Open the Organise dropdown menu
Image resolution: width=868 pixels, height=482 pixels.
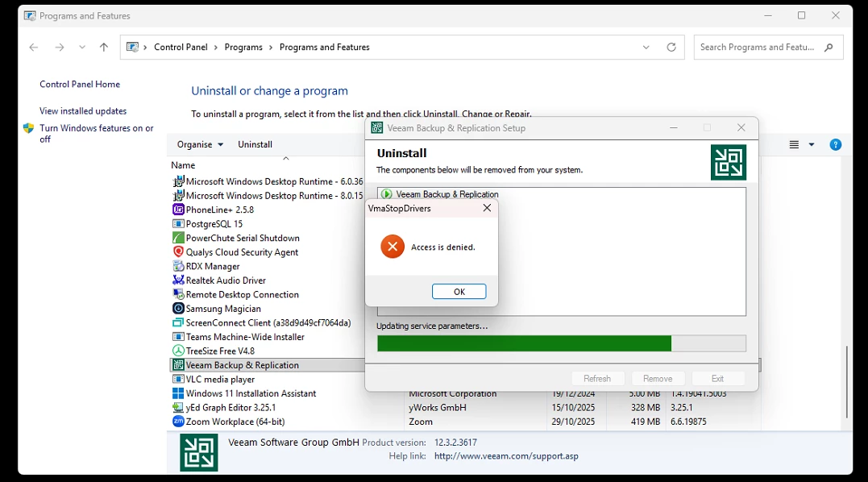point(200,144)
